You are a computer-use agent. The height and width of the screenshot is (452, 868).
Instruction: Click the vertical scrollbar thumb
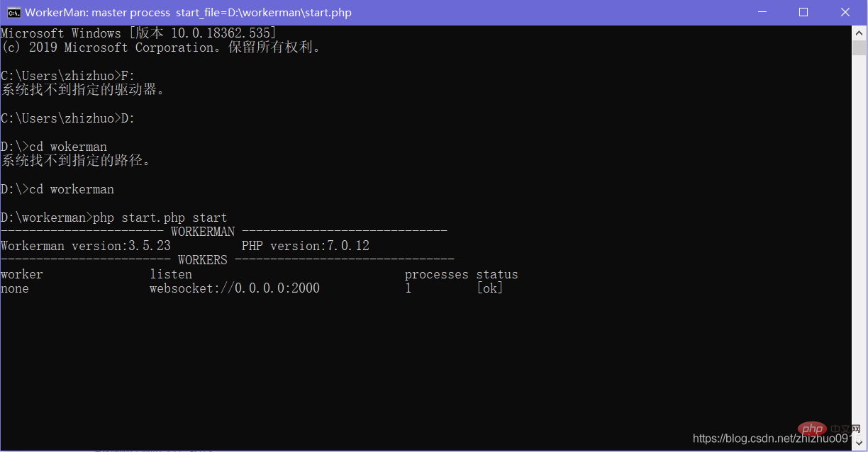(x=859, y=48)
